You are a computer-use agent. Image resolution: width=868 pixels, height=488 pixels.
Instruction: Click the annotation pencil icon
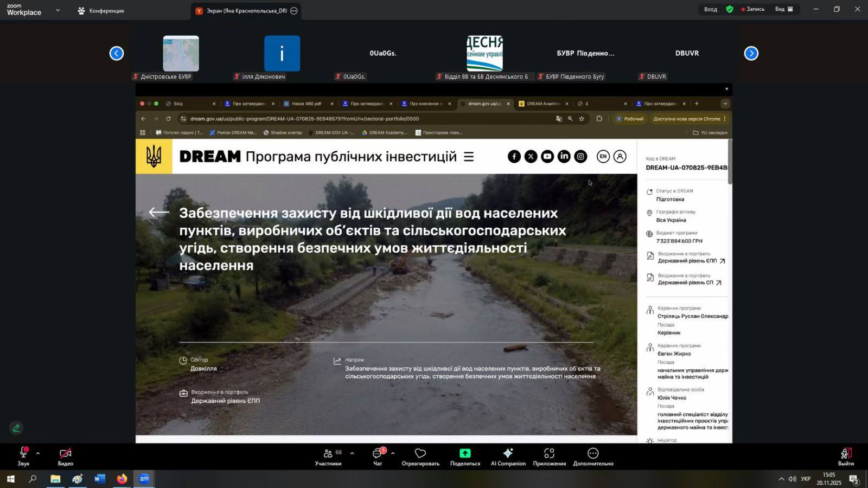[16, 428]
